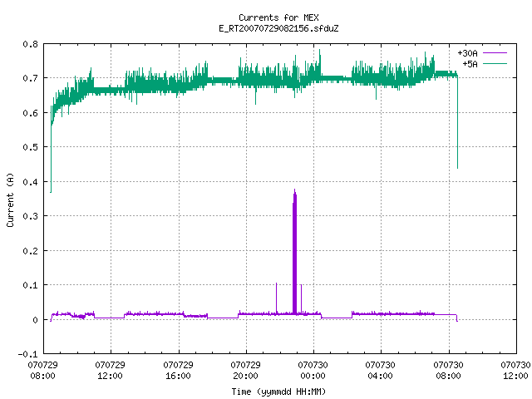Viewport: 532px width, 399px height.
Task: Click the green +5A drop at series end
Action: 457,122
